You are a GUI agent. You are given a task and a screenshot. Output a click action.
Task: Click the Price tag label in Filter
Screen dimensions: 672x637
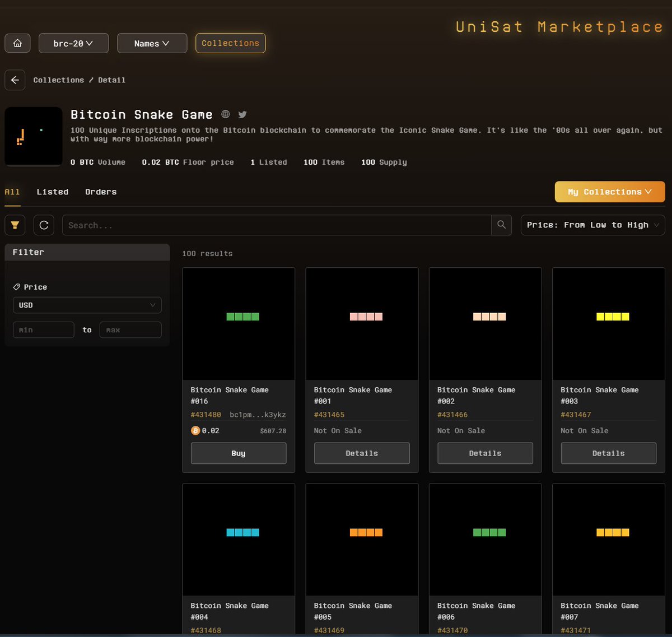pos(30,287)
